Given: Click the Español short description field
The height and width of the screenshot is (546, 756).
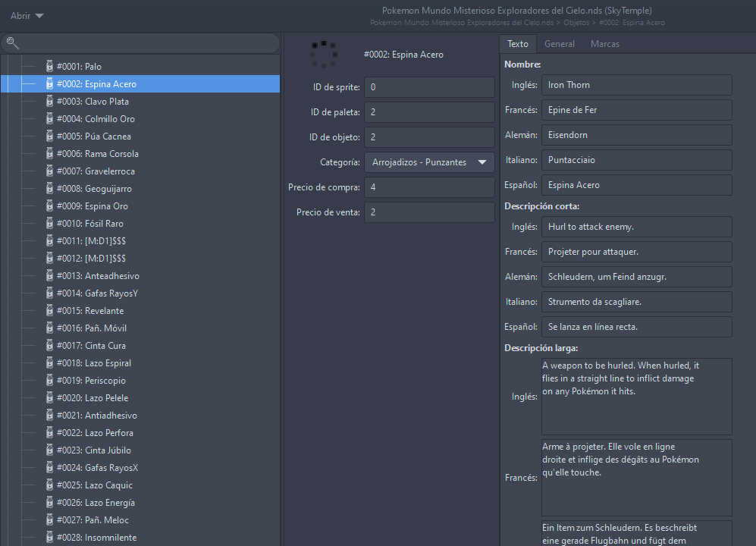Looking at the screenshot, I should 636,327.
